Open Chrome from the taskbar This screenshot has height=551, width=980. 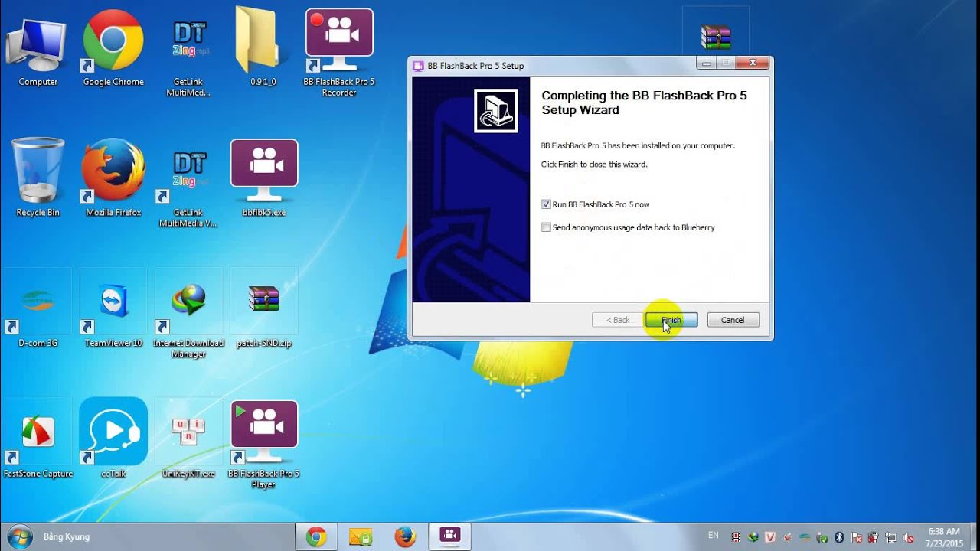[315, 537]
